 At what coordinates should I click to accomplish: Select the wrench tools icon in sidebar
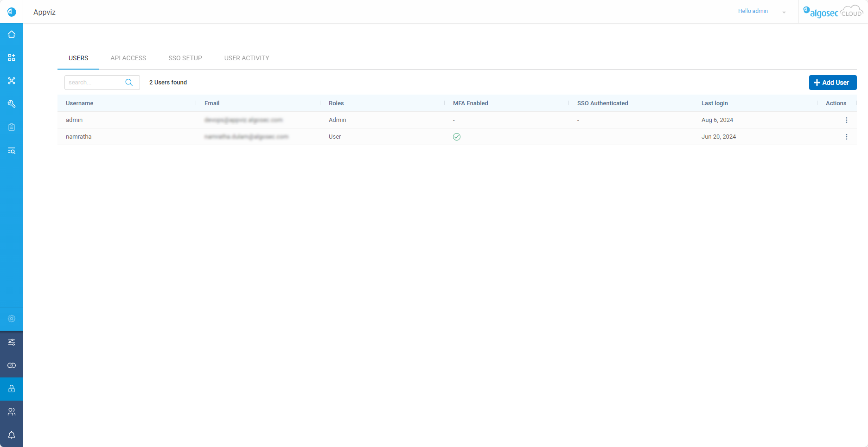12,104
